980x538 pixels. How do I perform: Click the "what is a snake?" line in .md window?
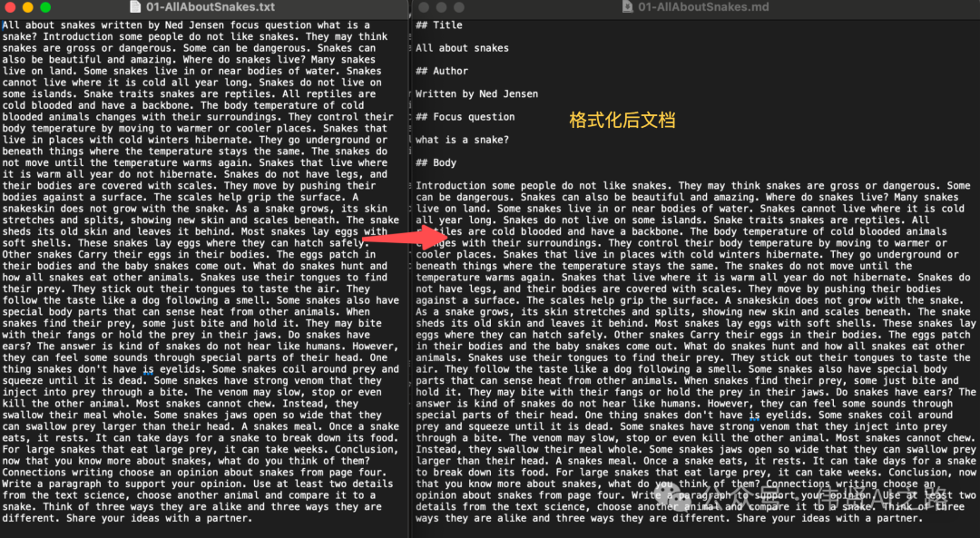[x=462, y=140]
